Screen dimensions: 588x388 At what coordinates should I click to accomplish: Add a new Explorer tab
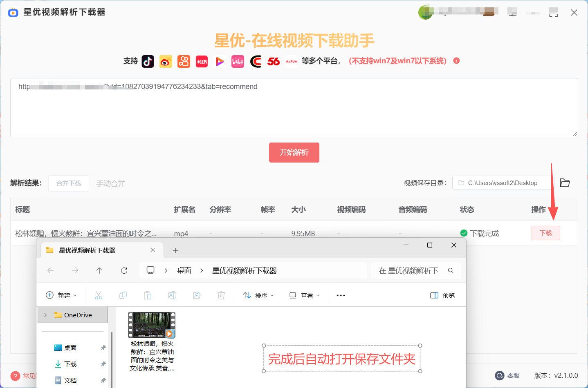click(x=175, y=250)
